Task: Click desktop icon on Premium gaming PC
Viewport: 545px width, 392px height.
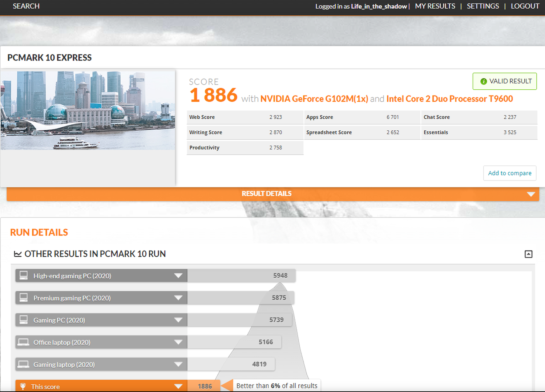Action: point(24,298)
